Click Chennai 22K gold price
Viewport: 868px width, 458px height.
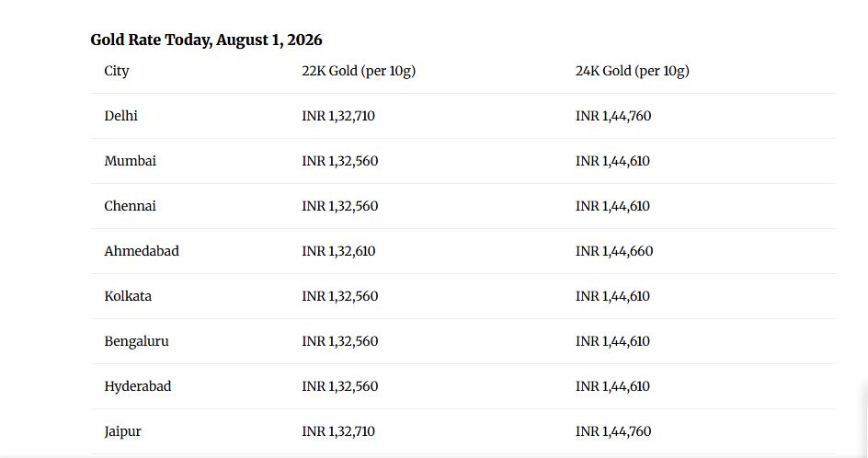[x=340, y=206]
